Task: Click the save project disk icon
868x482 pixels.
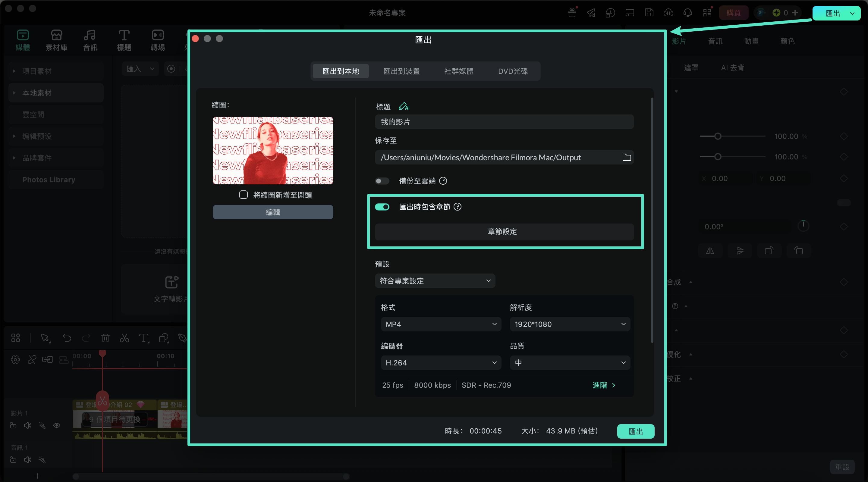Action: point(649,13)
